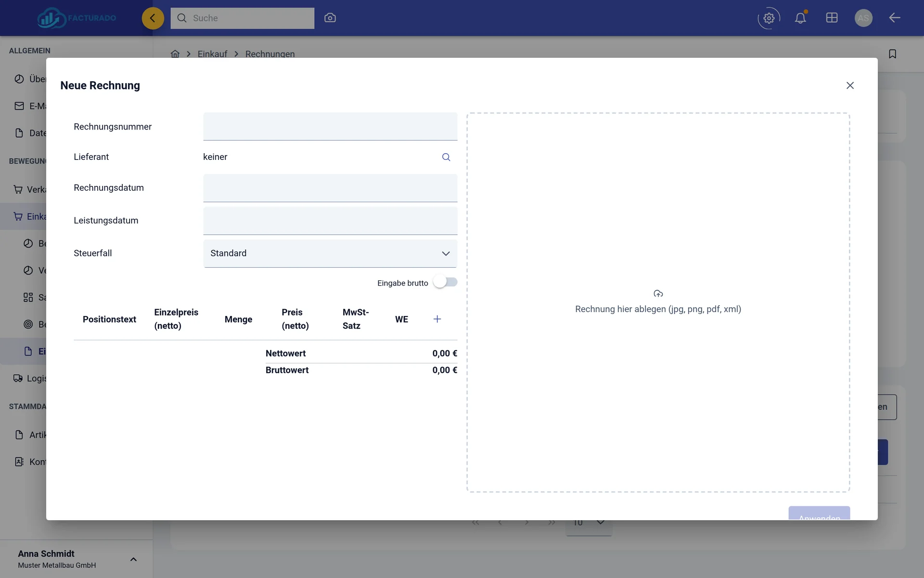Click the MwSt-Satz column header

[x=356, y=319]
